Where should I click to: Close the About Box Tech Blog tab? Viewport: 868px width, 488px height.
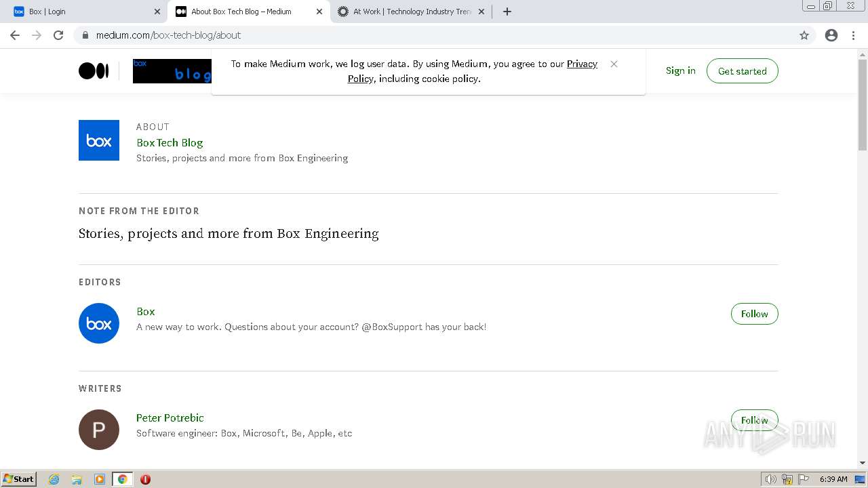click(319, 12)
